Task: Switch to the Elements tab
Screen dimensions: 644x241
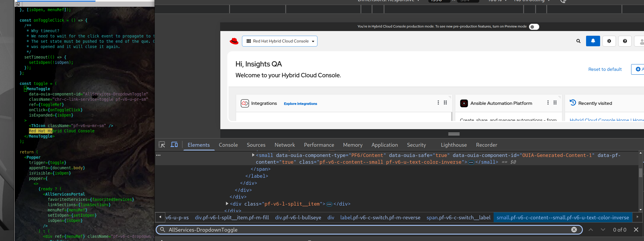Action: coord(199,145)
